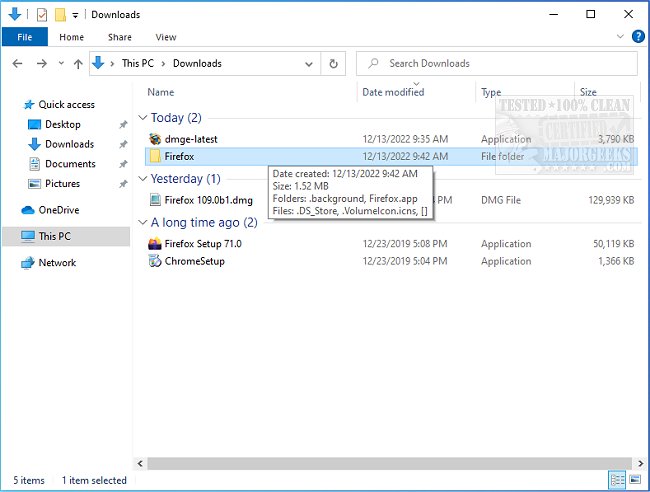Click the Downloads arrow icon in the title bar

(15, 14)
